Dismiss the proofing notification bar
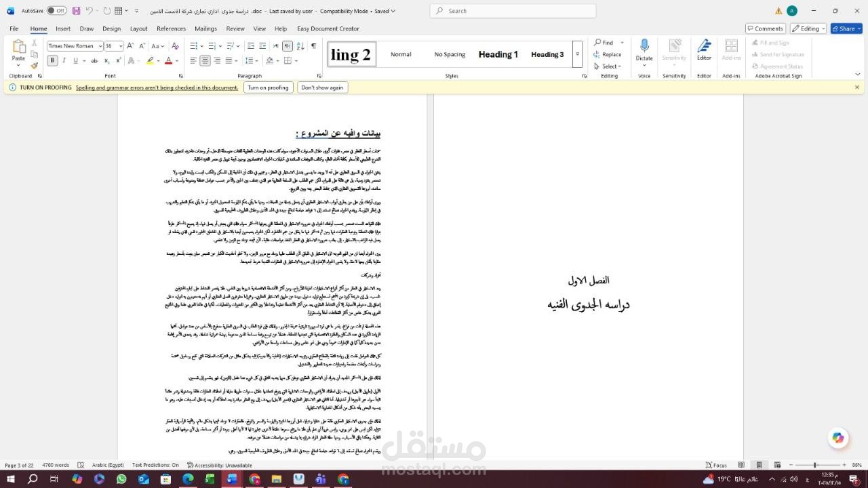 [856, 87]
